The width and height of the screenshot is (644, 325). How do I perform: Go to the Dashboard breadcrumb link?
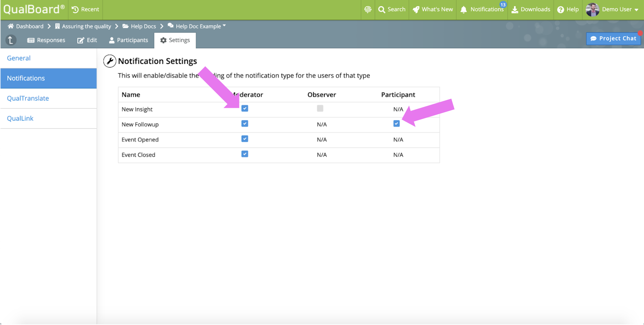tap(30, 26)
